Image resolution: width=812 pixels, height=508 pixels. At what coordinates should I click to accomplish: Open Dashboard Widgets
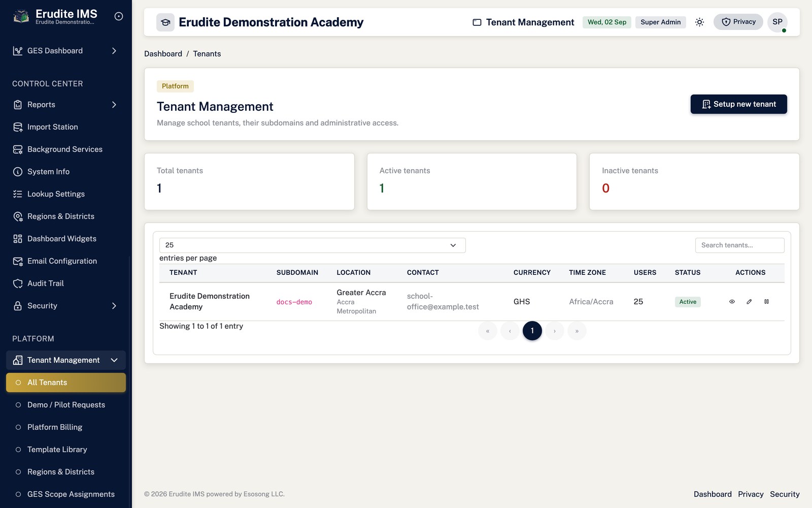(x=66, y=239)
